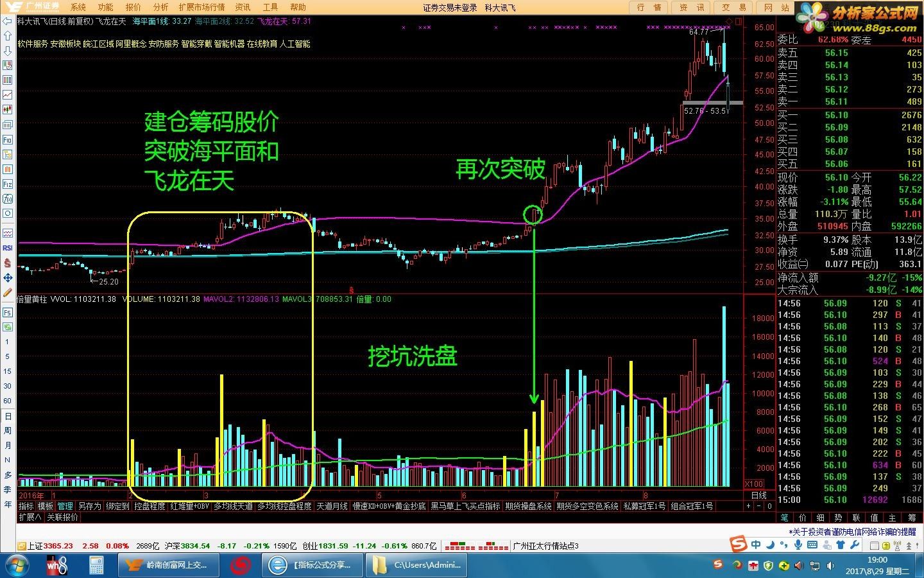Switch to 控盘程度 indicator tab
The image size is (924, 578).
click(x=150, y=506)
